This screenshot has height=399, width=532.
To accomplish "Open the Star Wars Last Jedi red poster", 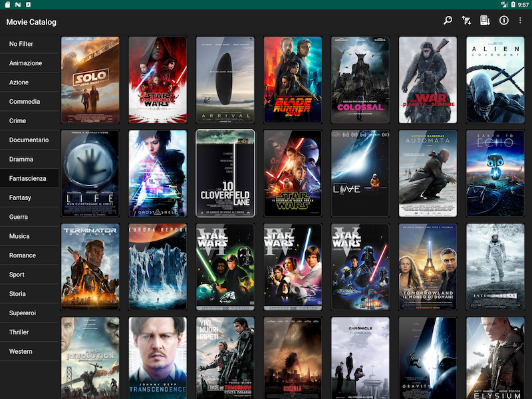I will (158, 80).
